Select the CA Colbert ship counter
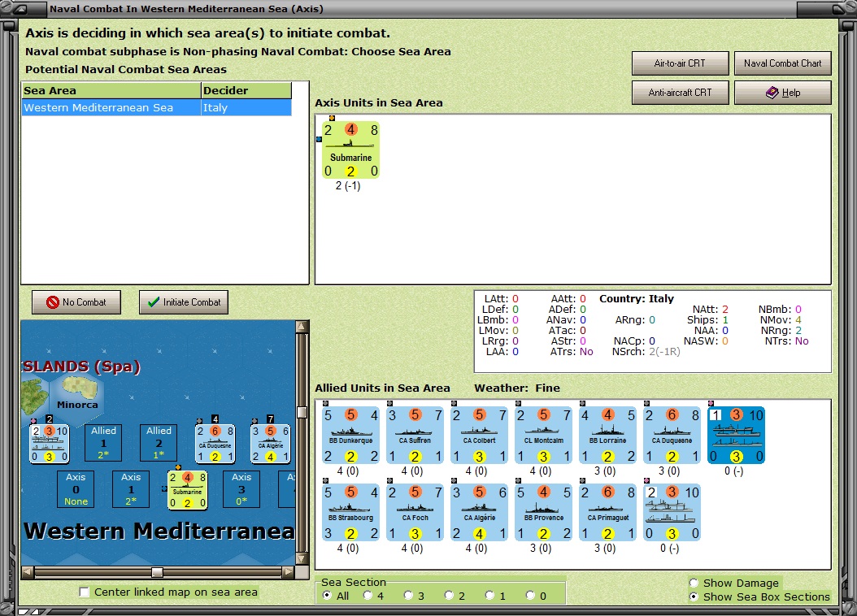Screen dimensions: 857x616 click(x=480, y=436)
